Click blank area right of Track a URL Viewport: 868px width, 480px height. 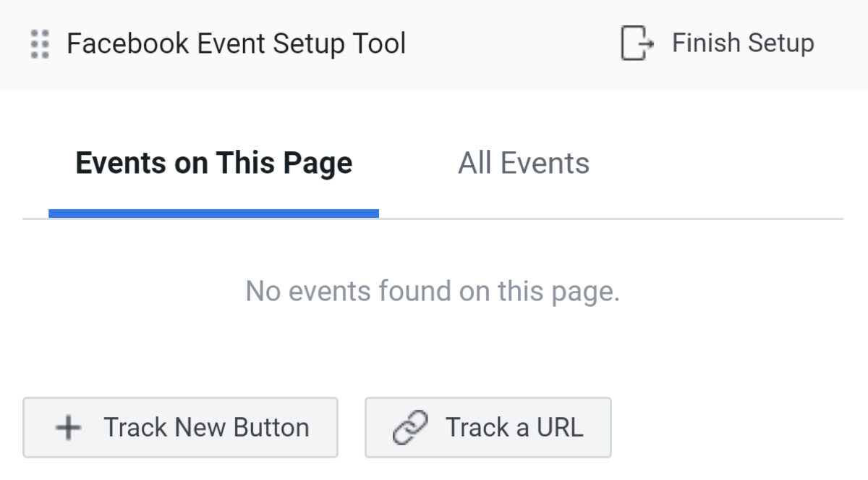(x=723, y=428)
